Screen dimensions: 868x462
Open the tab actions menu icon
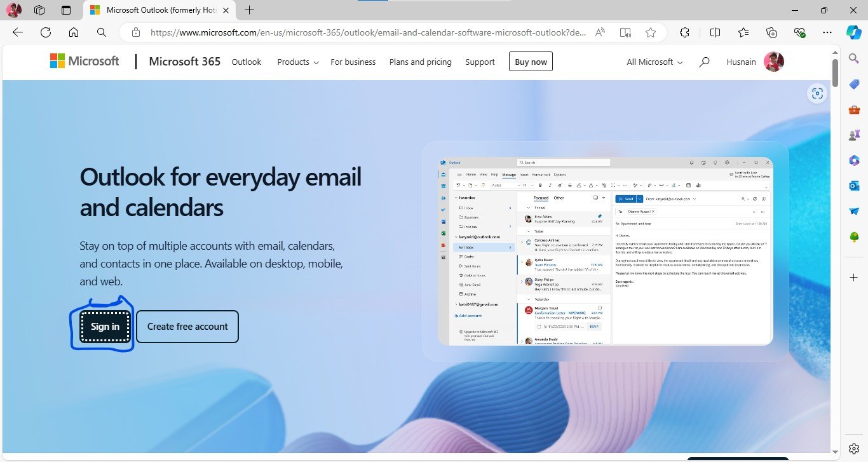(x=66, y=10)
